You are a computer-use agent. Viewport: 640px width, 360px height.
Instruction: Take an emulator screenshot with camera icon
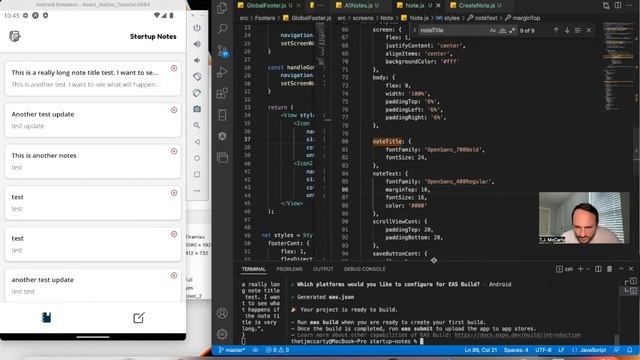pos(197,109)
